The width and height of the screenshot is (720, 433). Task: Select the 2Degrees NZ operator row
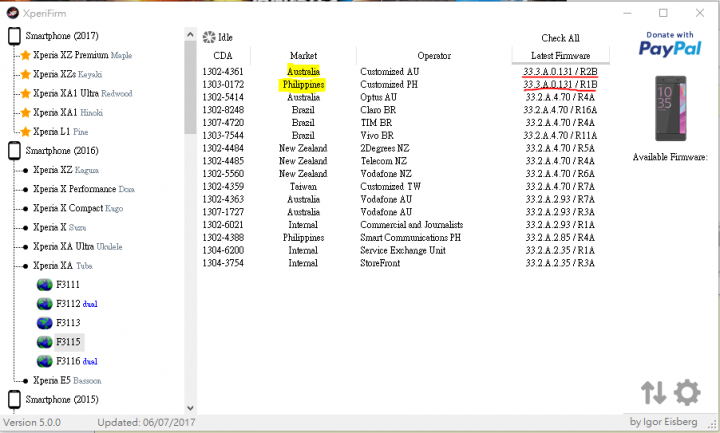pyautogui.click(x=406, y=148)
